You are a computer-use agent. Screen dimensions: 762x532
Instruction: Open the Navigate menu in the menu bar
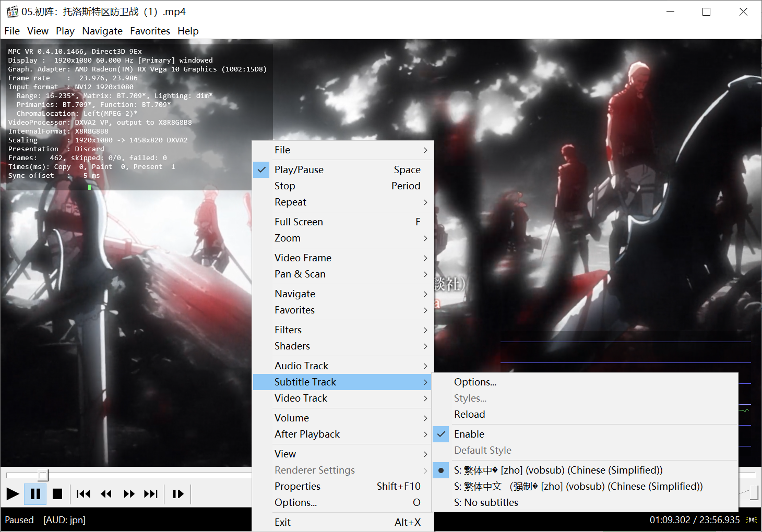[102, 31]
